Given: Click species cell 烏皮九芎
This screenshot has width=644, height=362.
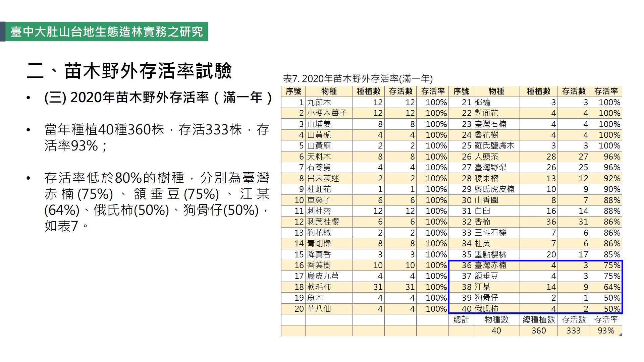Looking at the screenshot, I should (329, 276).
